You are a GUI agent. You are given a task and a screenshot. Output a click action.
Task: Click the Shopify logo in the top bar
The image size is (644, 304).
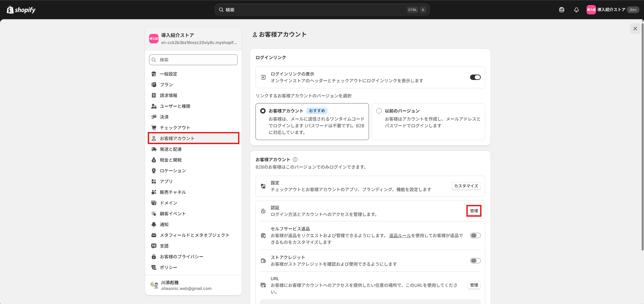click(x=21, y=10)
